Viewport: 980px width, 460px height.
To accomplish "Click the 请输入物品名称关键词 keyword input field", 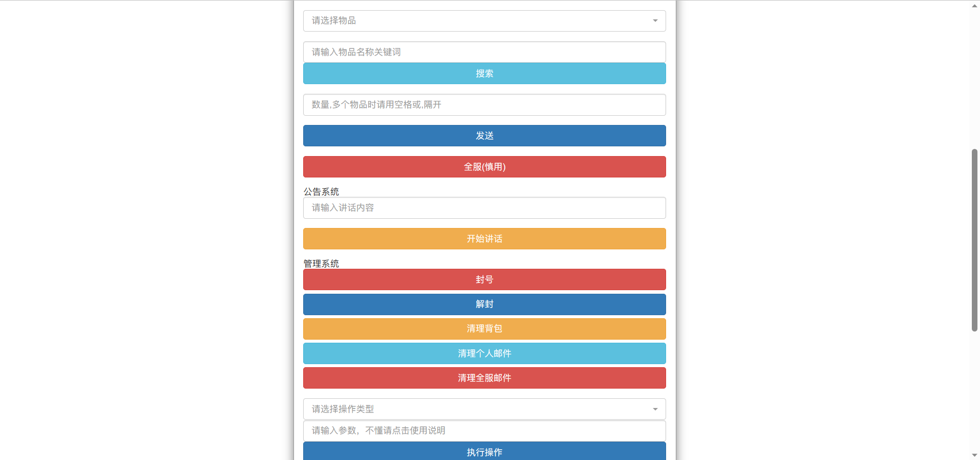I will point(484,52).
